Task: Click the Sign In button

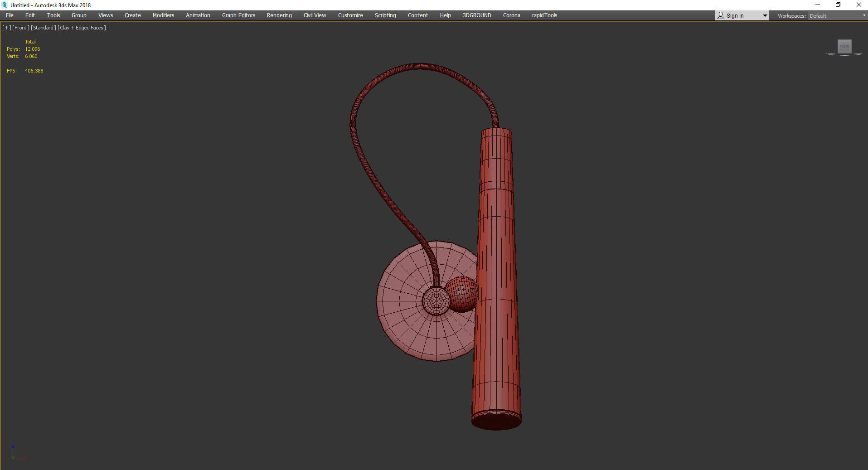Action: click(735, 16)
